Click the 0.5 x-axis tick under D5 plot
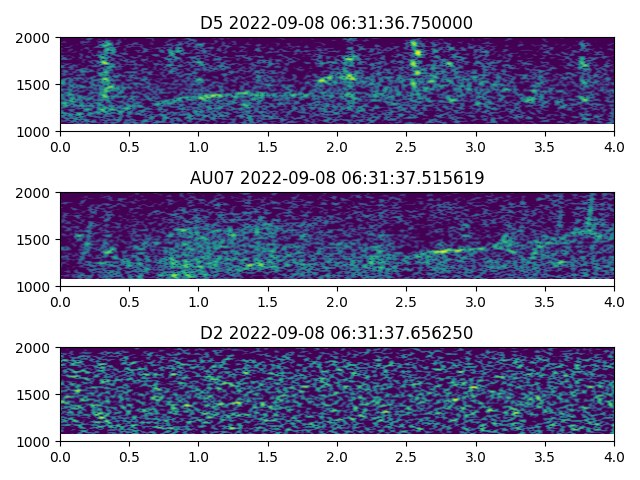640x480 pixels. click(129, 146)
